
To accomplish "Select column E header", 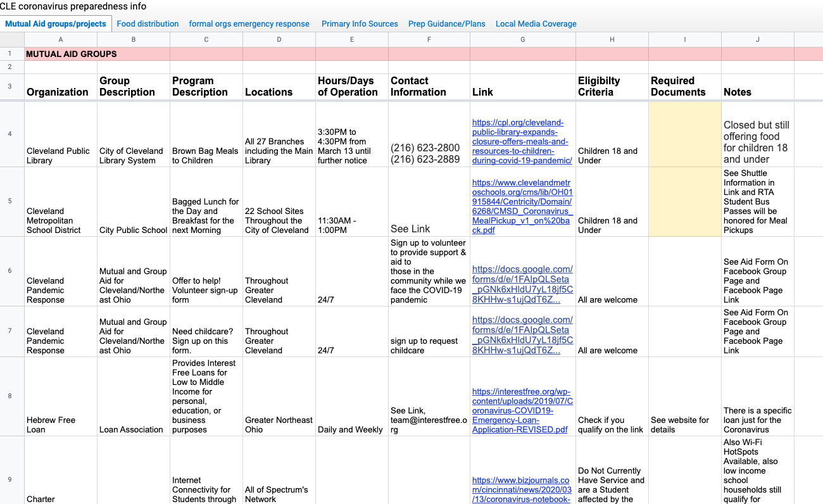I will [352, 40].
